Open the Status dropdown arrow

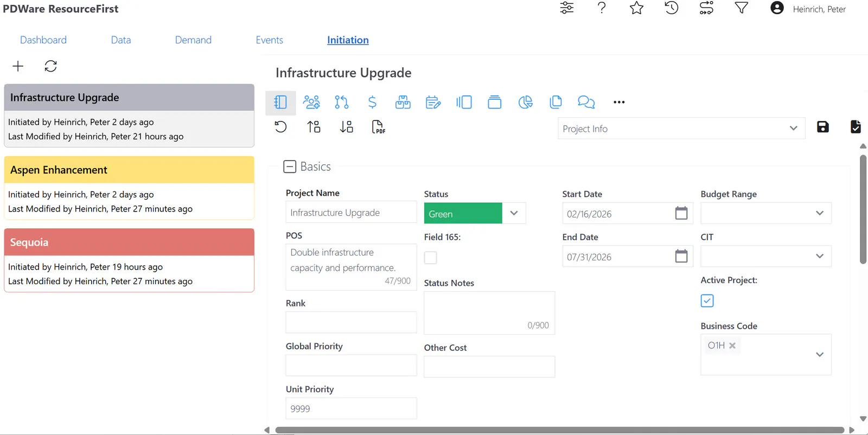(514, 213)
